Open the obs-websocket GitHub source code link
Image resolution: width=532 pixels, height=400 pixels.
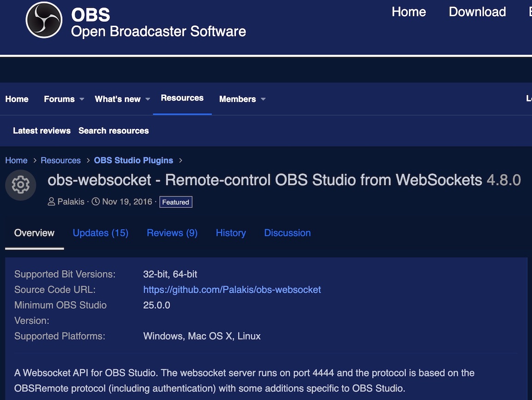pyautogui.click(x=232, y=289)
